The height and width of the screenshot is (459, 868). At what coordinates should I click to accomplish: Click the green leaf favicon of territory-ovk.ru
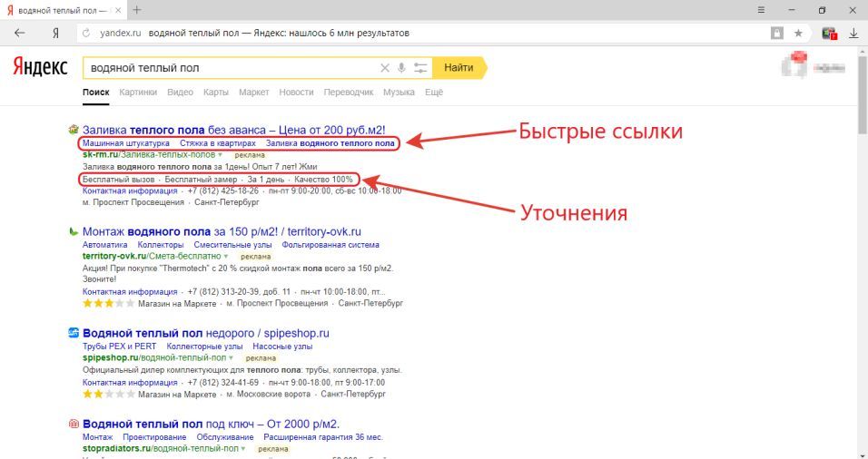point(73,231)
